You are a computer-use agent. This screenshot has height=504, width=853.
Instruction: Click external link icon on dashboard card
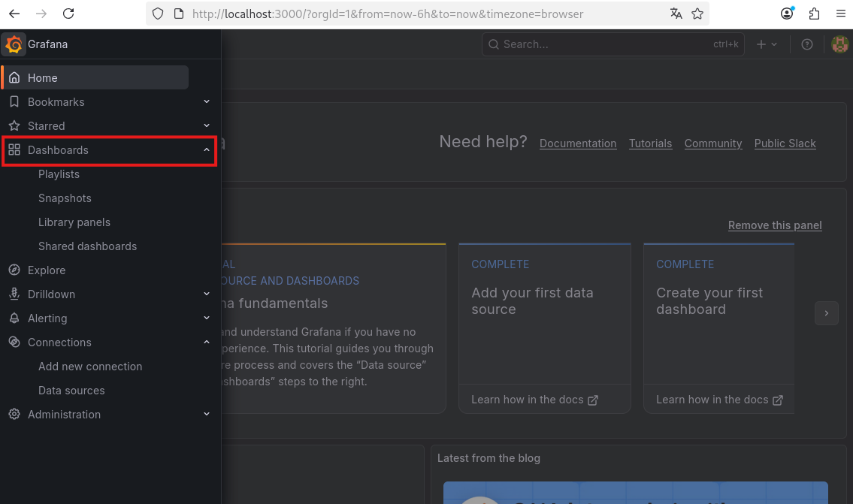778,400
